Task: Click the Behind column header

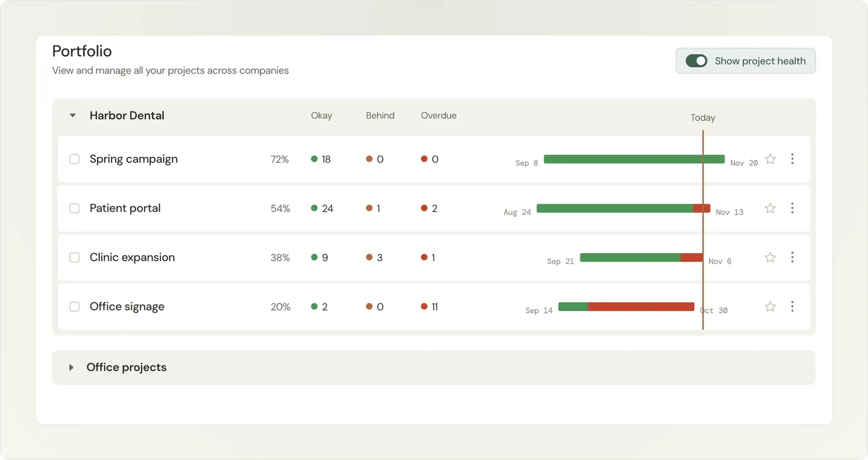Action: pos(380,115)
